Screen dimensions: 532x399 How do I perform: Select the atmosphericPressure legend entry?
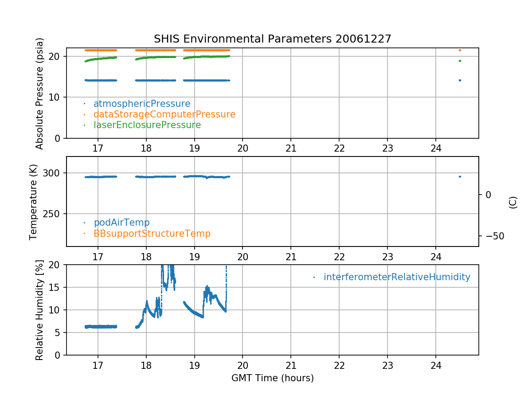pos(141,104)
